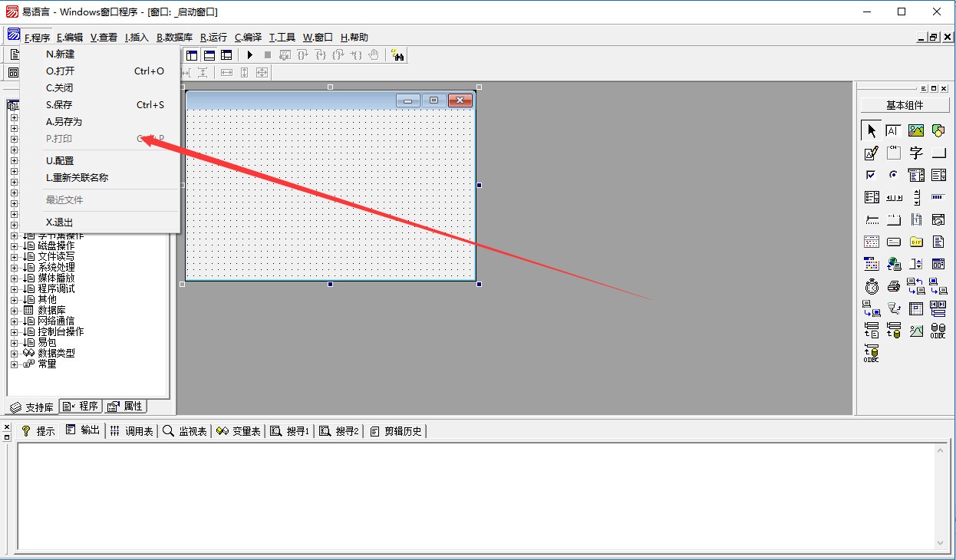Screen dimensions: 956x560
Task: Choose the picture box component with landscape image
Action: pyautogui.click(x=916, y=130)
